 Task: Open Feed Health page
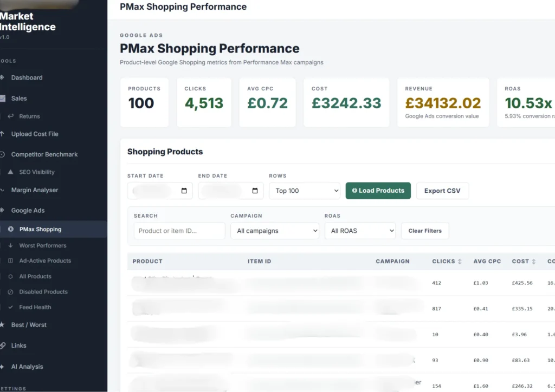[x=35, y=308]
